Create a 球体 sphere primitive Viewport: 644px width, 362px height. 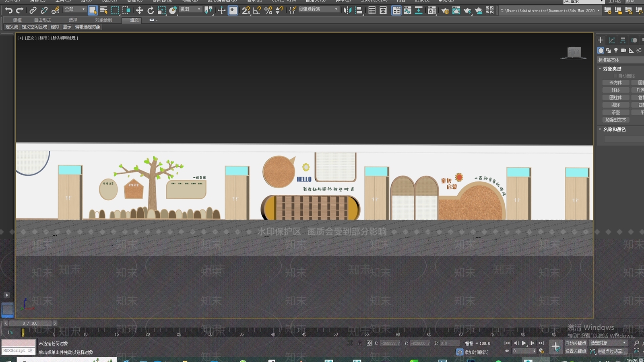click(x=615, y=90)
